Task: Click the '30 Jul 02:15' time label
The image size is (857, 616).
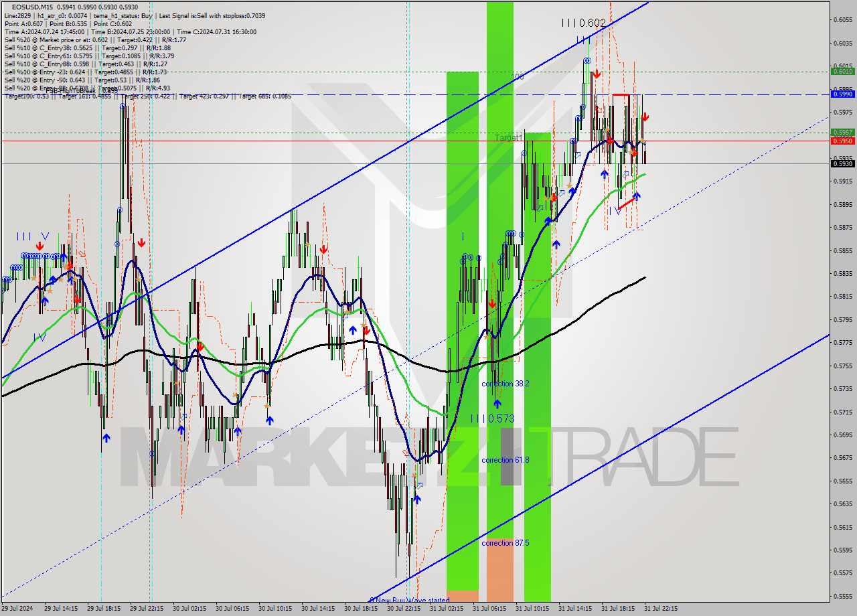Action: point(191,609)
